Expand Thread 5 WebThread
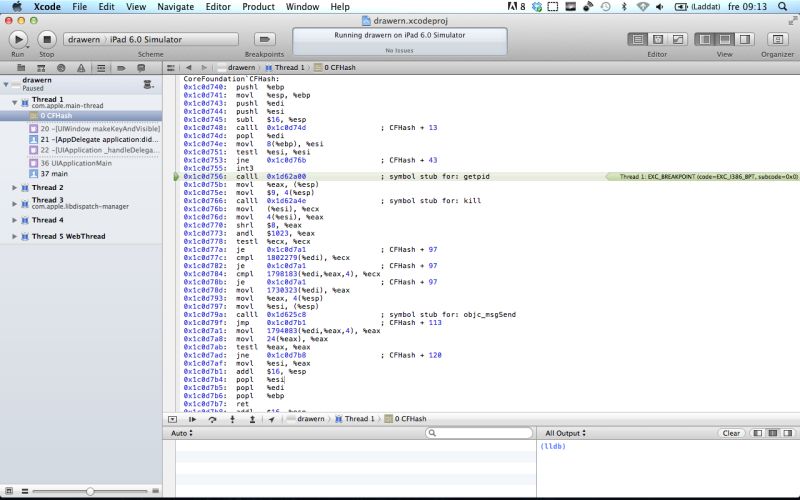800x500 pixels. pyautogui.click(x=15, y=237)
